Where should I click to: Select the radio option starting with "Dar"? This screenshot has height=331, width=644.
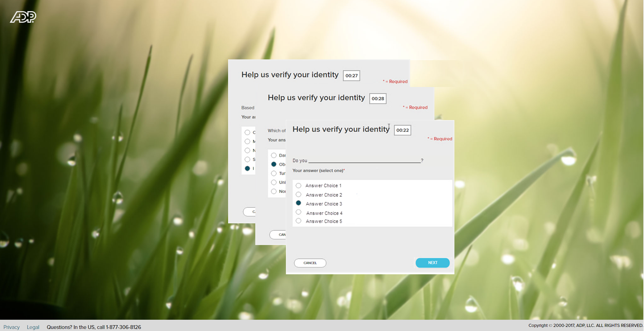(x=274, y=156)
